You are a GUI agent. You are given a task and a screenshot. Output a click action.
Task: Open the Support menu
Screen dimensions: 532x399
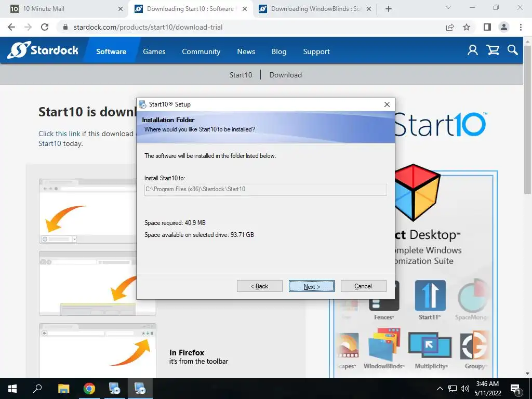point(316,51)
